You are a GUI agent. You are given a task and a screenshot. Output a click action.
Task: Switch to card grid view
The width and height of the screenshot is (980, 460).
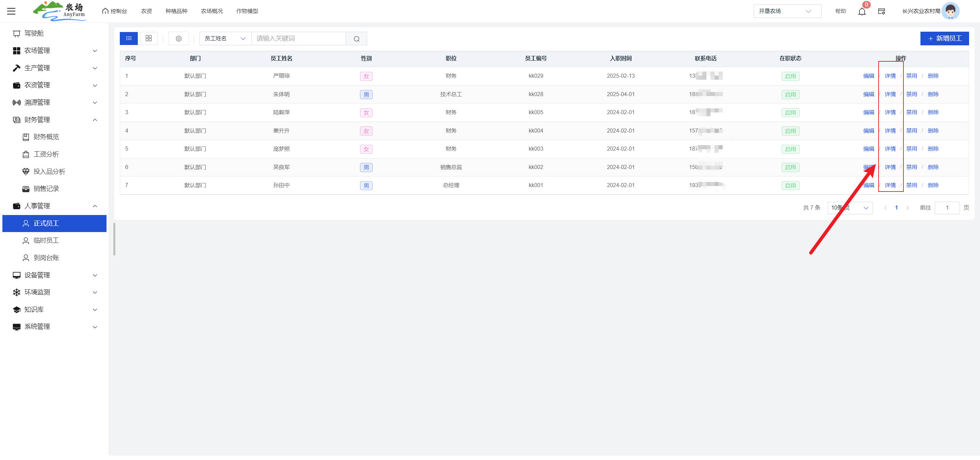coord(149,39)
